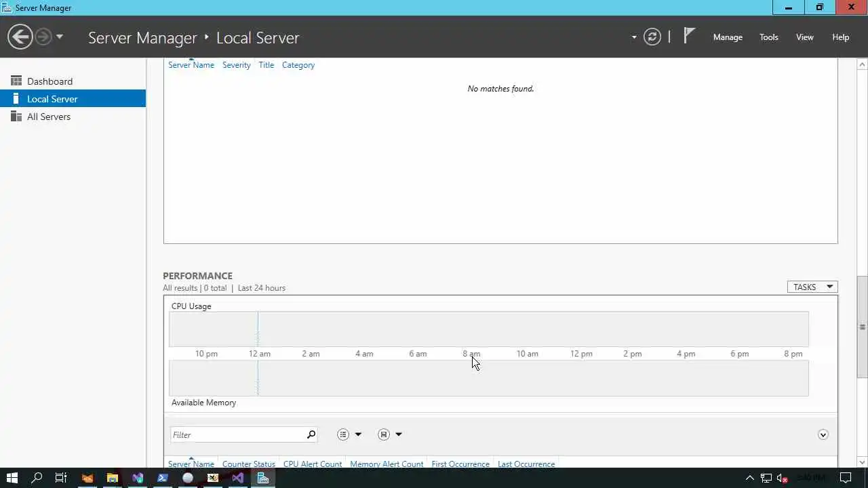
Task: Open the View menu
Action: [x=804, y=37]
